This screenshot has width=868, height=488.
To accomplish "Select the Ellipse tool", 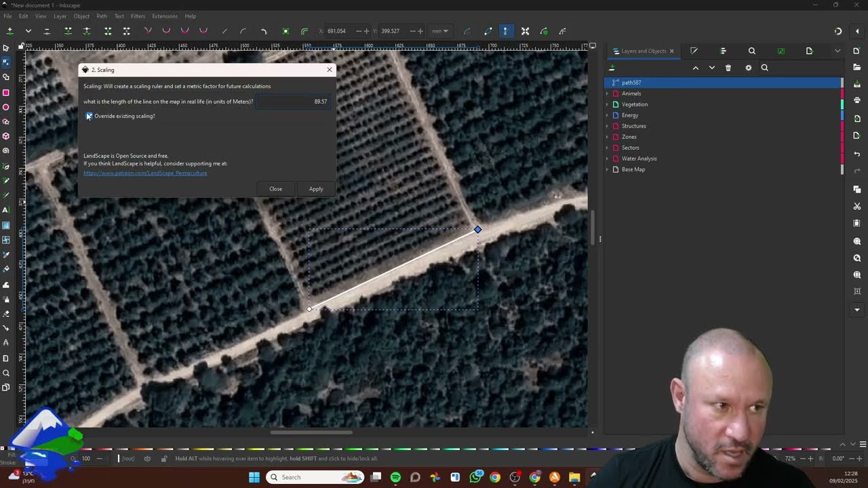I will click(x=6, y=107).
